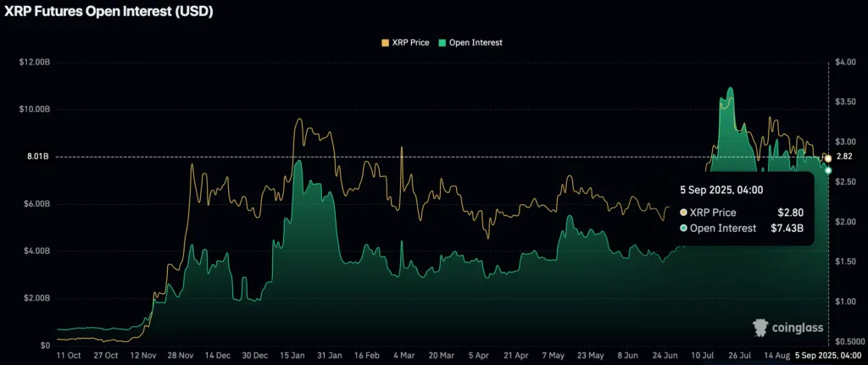
Task: Click the $12.00B label on the left axis
Action: (32, 62)
